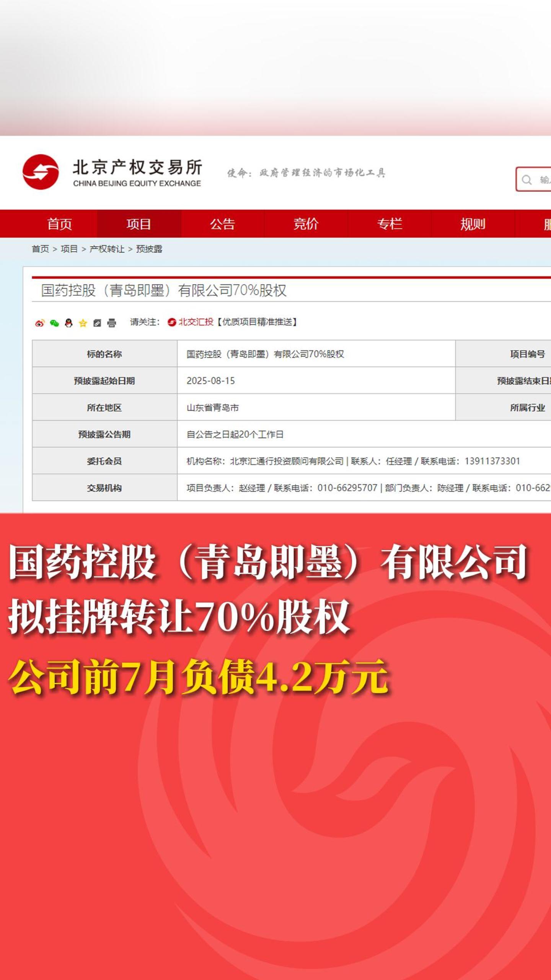Share the listing via WeChat icon
This screenshot has height=980, width=551.
[54, 323]
